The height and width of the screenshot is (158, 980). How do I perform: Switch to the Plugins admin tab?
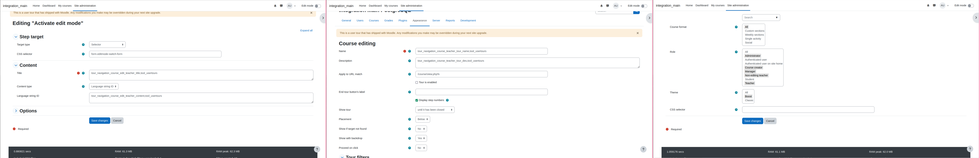pos(403,21)
